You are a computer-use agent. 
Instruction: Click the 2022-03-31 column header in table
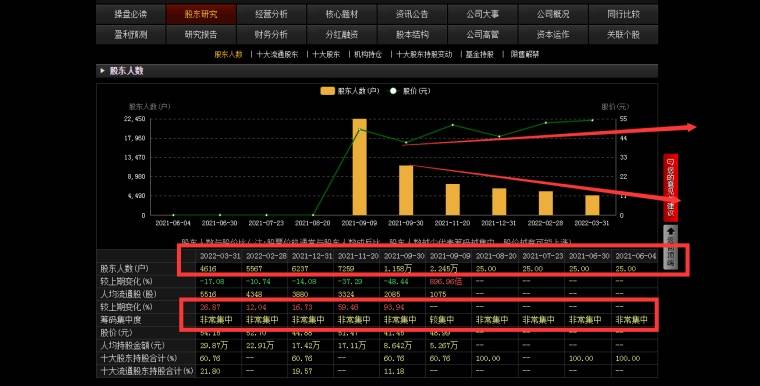tap(220, 256)
